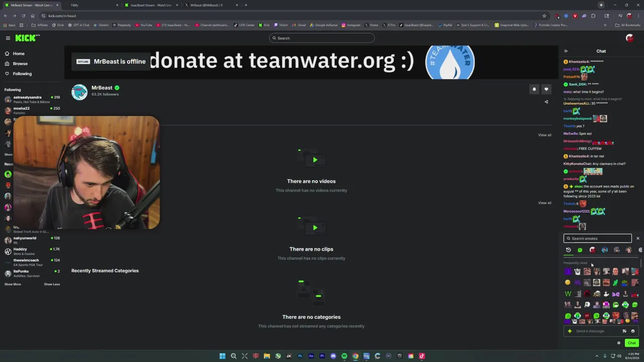Open the Kick hamburger sidebar menu

(x=8, y=38)
